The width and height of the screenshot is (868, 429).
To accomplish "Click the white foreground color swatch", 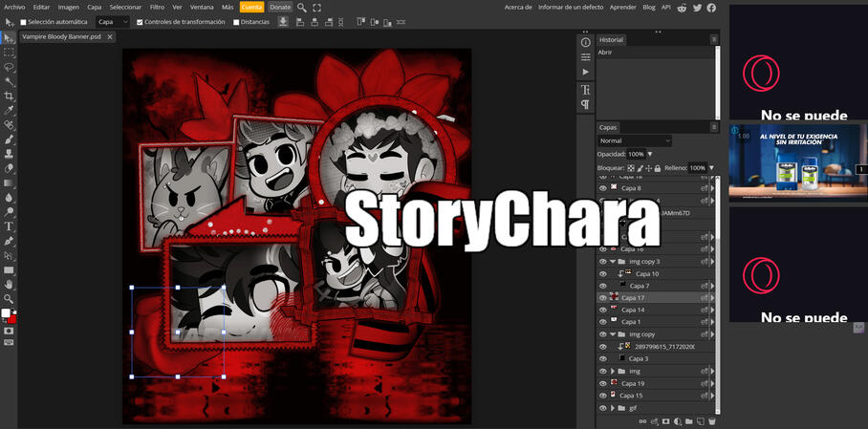I will 7,313.
